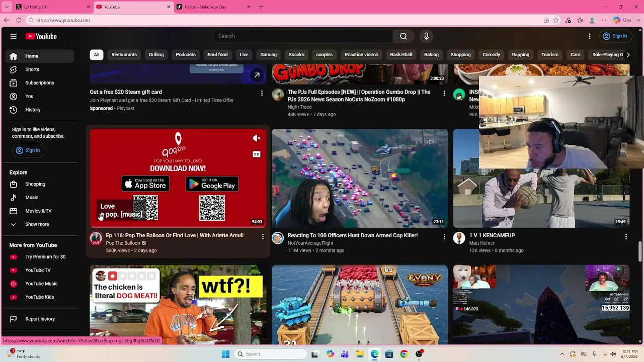Viewport: 644px width, 362px height.
Task: Show next category chips with arrow
Action: coord(627,55)
